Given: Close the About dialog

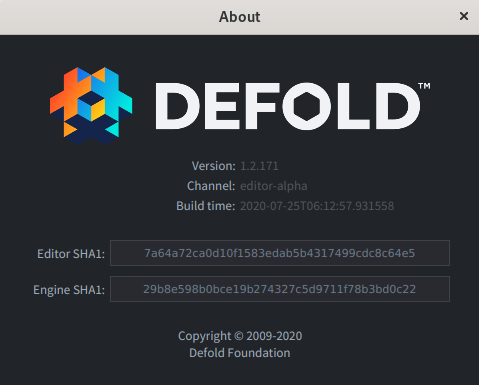Looking at the screenshot, I should tap(464, 16).
